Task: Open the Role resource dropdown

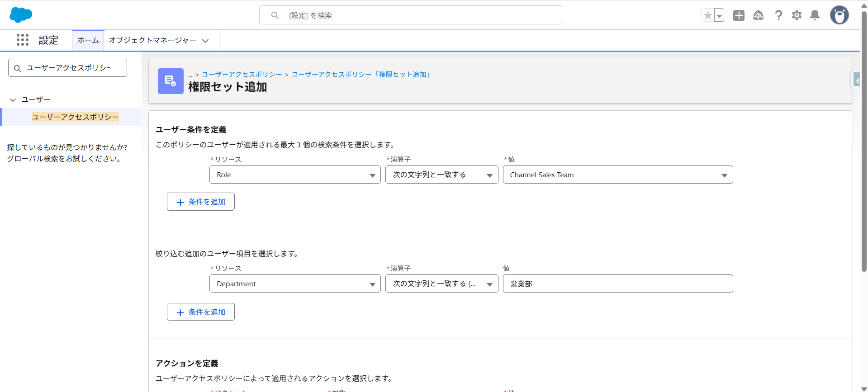Action: (294, 175)
